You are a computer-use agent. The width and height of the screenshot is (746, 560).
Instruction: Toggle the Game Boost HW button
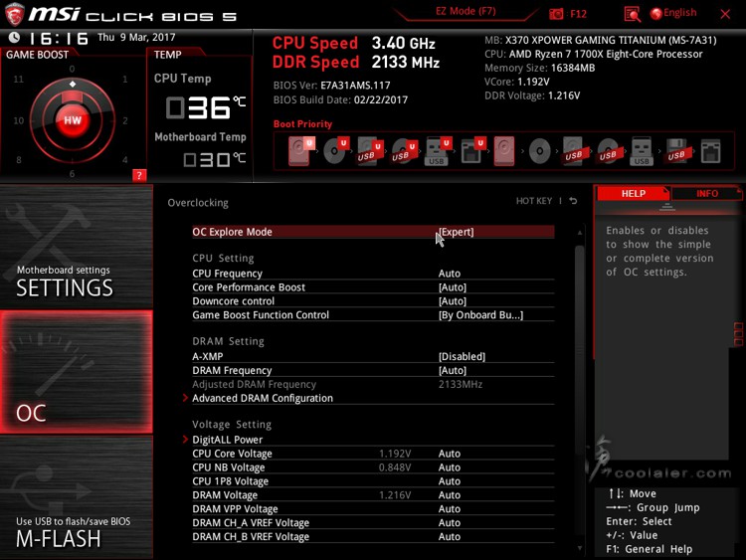click(x=73, y=120)
